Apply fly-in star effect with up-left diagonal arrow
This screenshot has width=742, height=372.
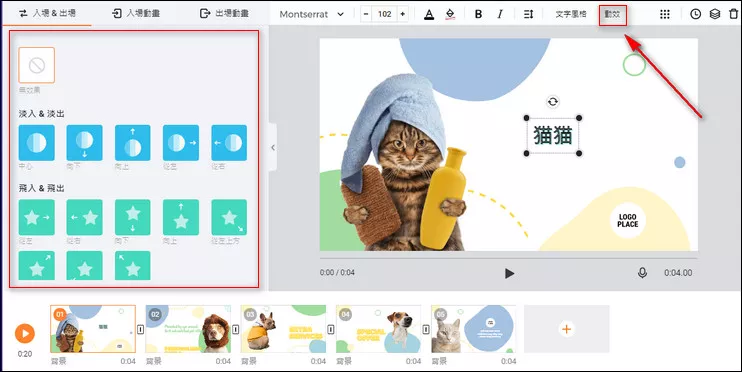[133, 266]
